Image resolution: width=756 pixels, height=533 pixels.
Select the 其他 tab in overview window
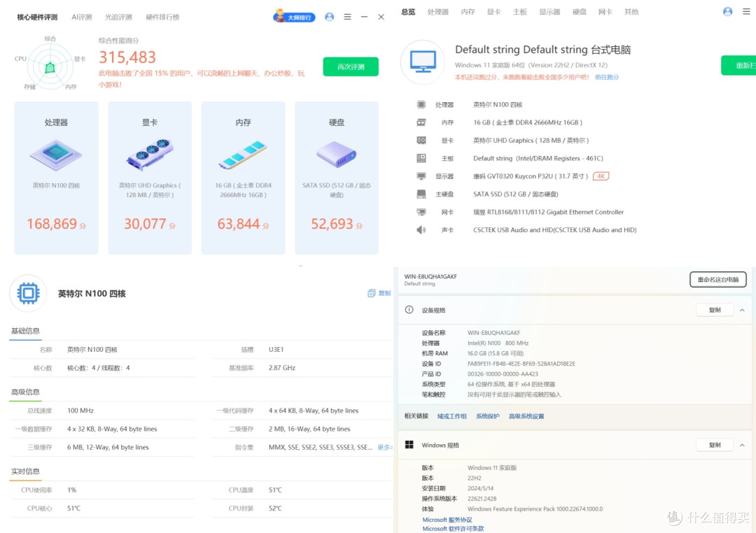[x=631, y=12]
